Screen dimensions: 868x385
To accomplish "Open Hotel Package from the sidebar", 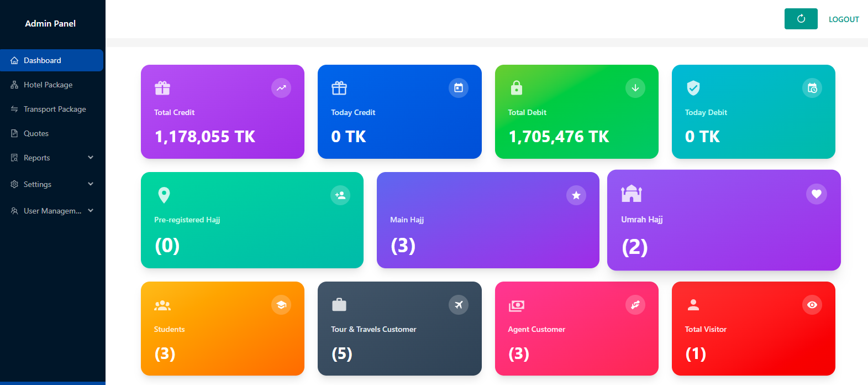I will click(48, 85).
